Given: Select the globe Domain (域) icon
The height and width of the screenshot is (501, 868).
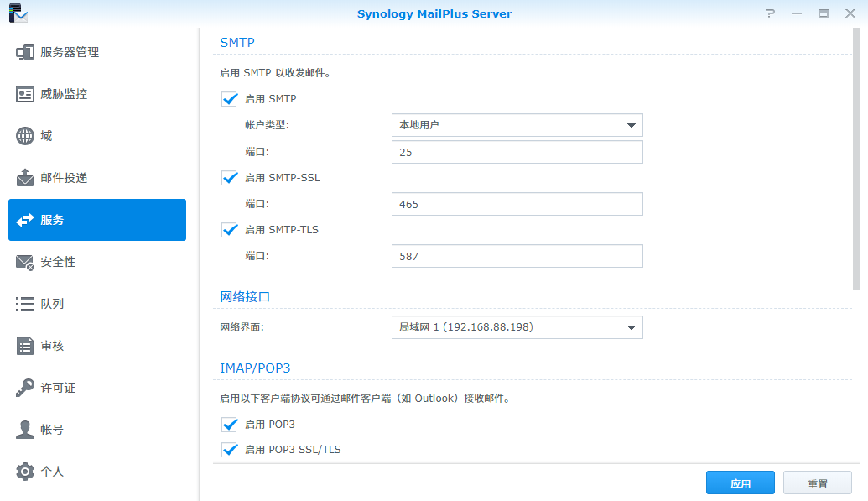Looking at the screenshot, I should (x=25, y=136).
